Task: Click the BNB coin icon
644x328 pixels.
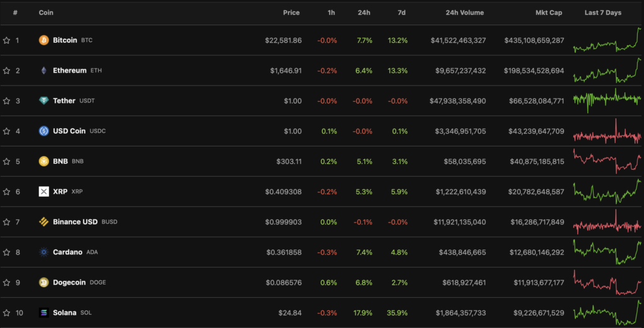Action: pos(44,161)
